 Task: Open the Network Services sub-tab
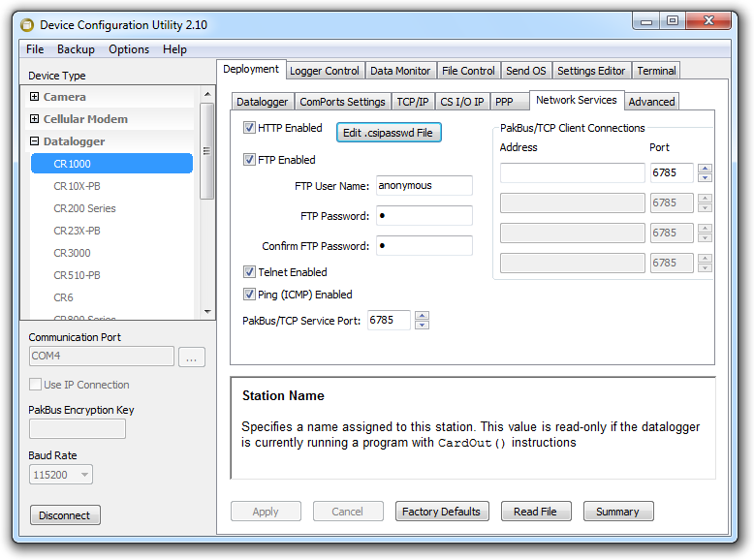click(576, 100)
